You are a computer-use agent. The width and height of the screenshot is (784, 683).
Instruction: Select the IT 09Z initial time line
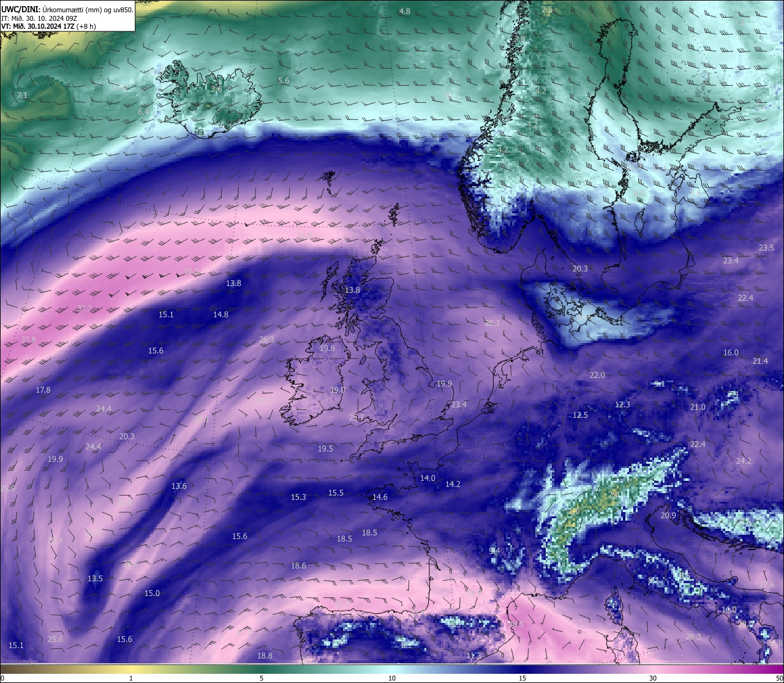point(39,18)
